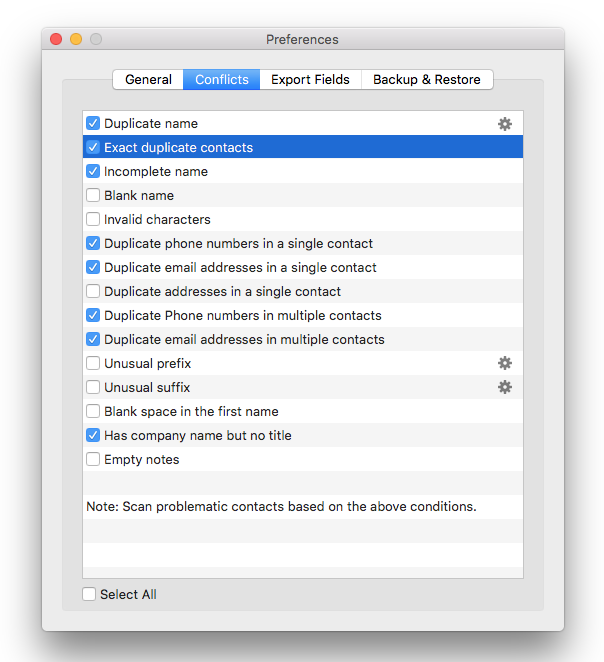Check the Empty notes checkbox
This screenshot has width=604, height=662.
click(93, 460)
